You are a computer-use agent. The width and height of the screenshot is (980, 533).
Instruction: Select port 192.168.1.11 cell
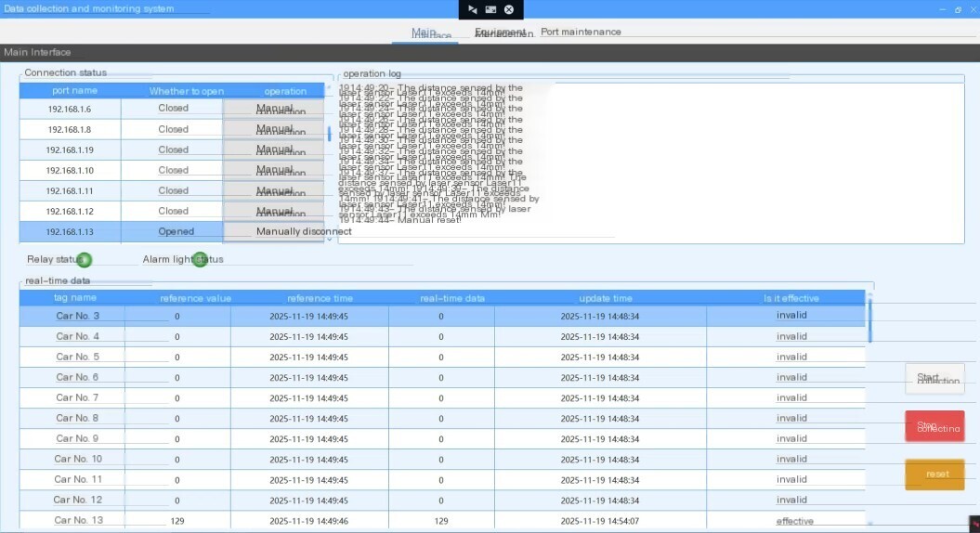(x=70, y=190)
